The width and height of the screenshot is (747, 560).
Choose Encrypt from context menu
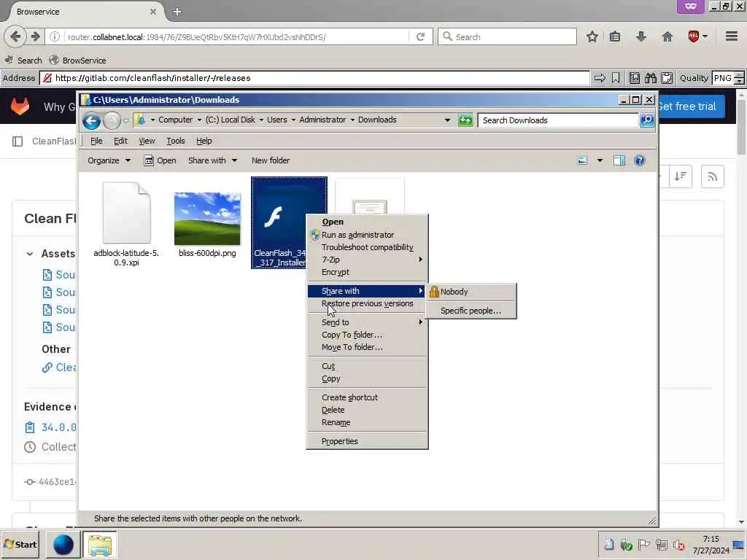(x=336, y=272)
